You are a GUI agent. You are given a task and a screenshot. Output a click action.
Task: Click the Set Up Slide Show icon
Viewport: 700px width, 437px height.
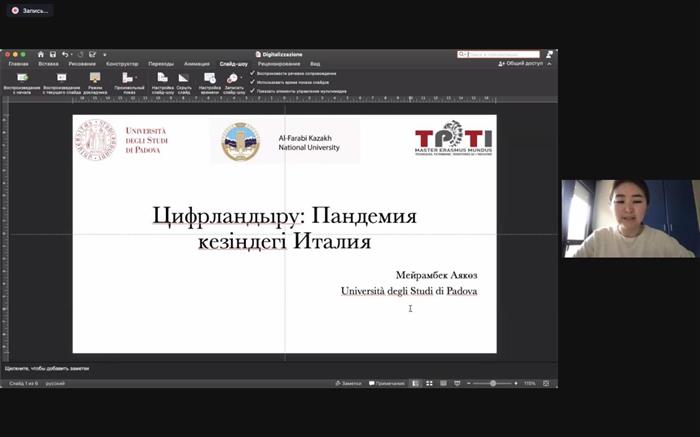pyautogui.click(x=162, y=77)
